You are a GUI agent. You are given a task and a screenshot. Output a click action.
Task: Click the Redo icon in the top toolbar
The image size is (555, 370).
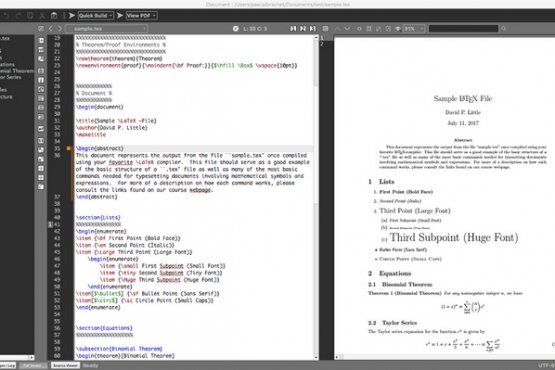pyautogui.click(x=18, y=16)
